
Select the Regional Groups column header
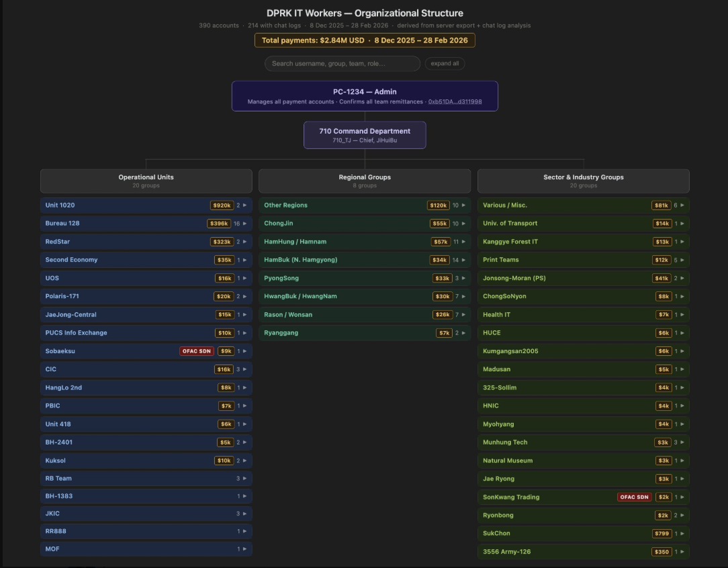[365, 181]
